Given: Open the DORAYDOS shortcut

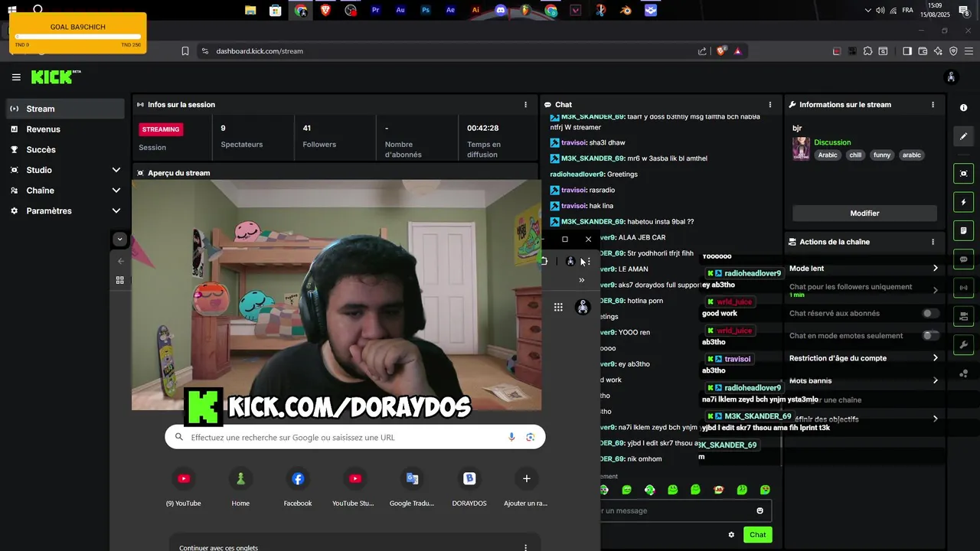Looking at the screenshot, I should coord(469,487).
